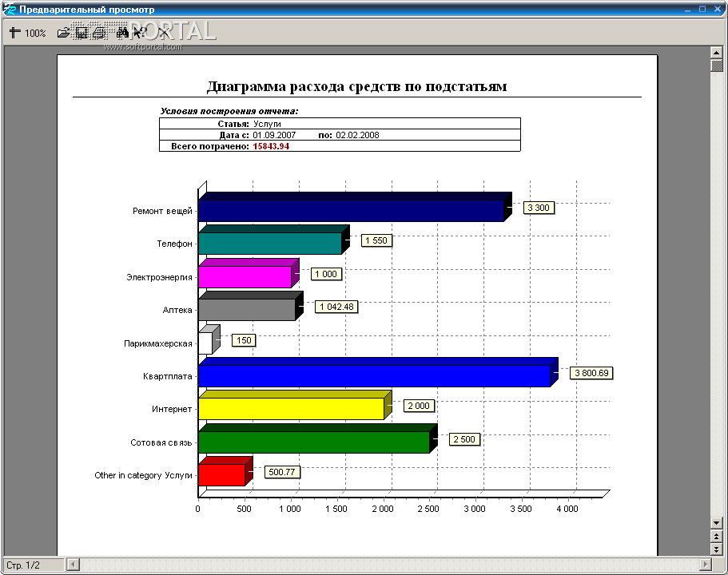
Task: Click the open report folder icon
Action: click(x=63, y=33)
